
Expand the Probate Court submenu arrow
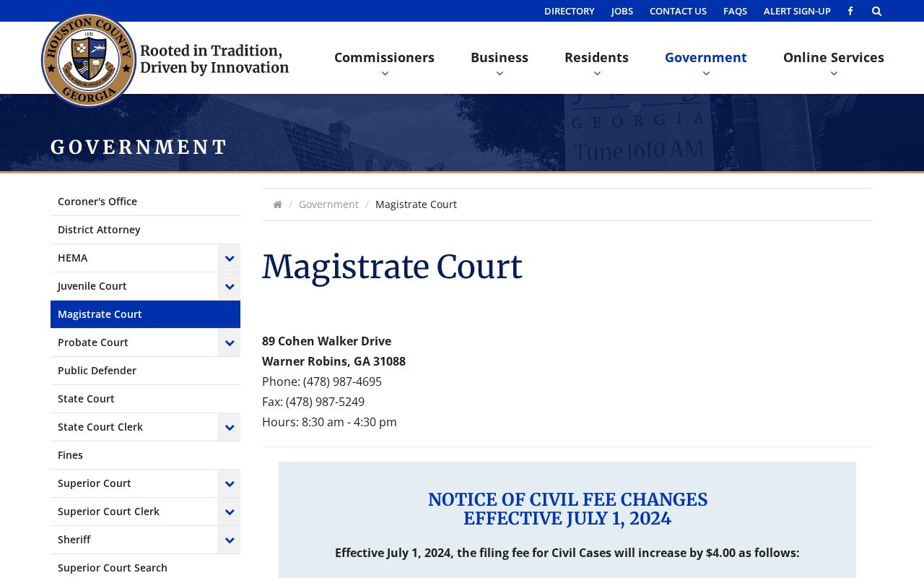point(229,342)
